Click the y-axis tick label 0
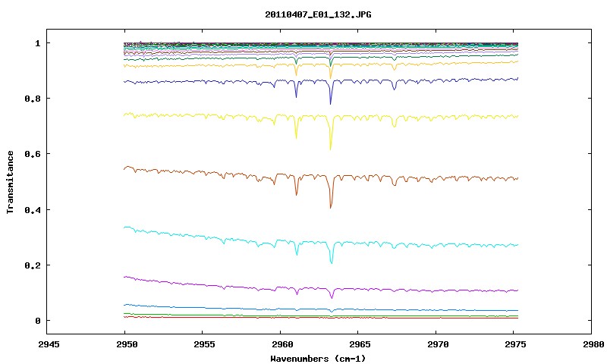Screen dimensions: 607x364 click(37, 321)
